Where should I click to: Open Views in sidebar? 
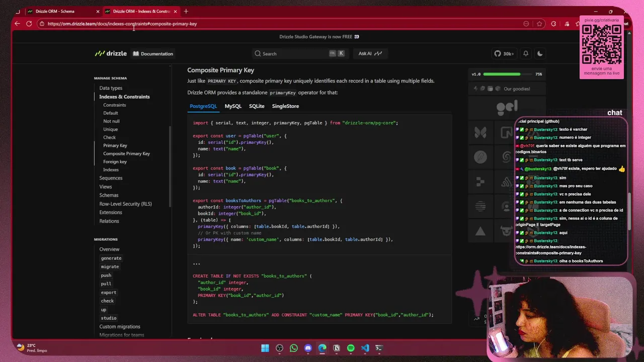pos(106,187)
